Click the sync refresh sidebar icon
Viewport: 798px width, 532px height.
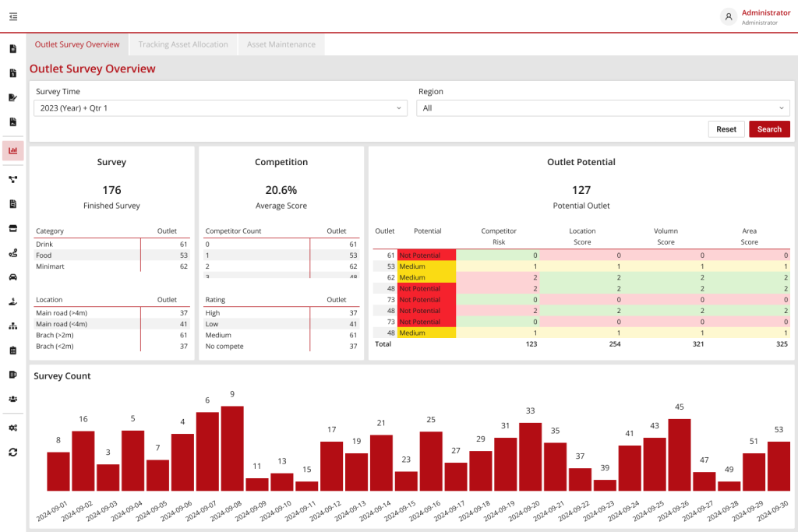click(x=12, y=452)
